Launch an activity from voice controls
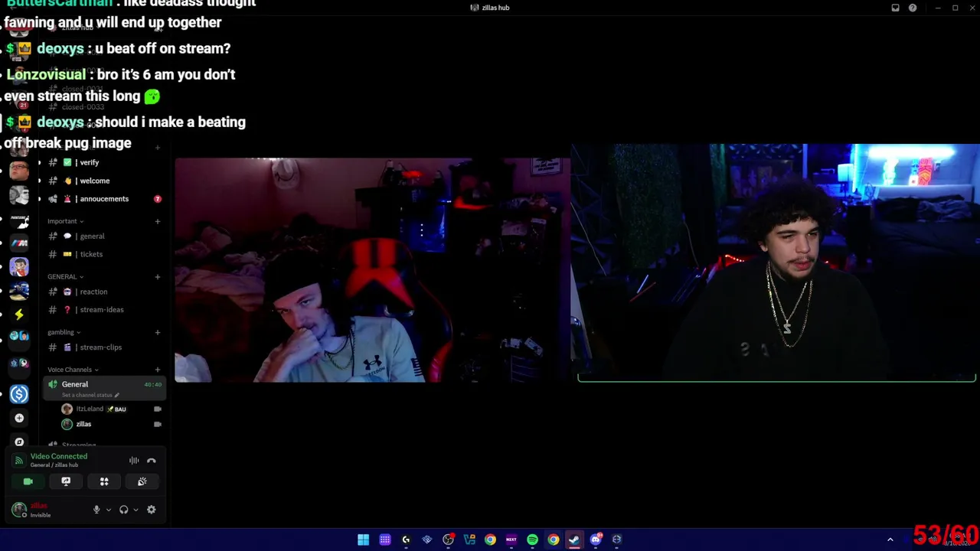The height and width of the screenshot is (551, 980). (x=104, y=481)
